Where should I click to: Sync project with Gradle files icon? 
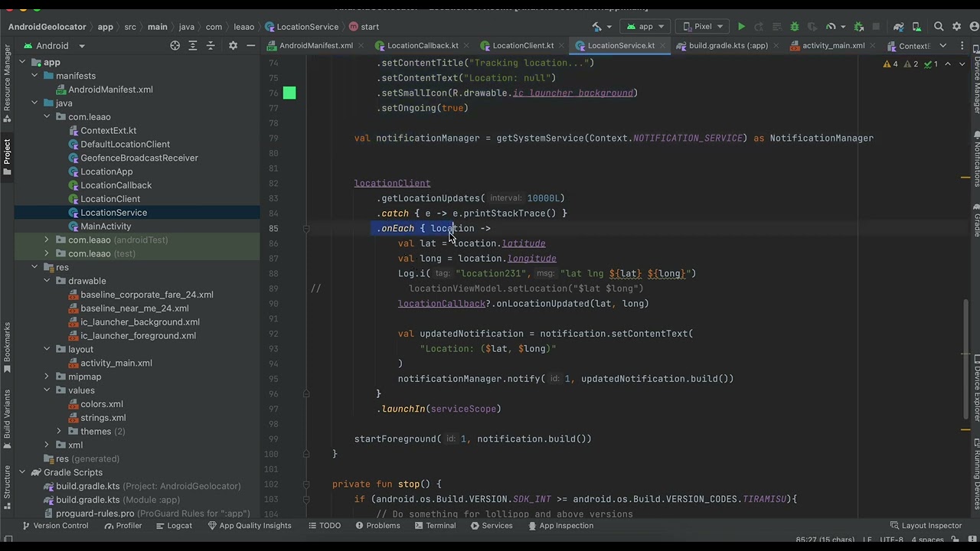point(899,27)
